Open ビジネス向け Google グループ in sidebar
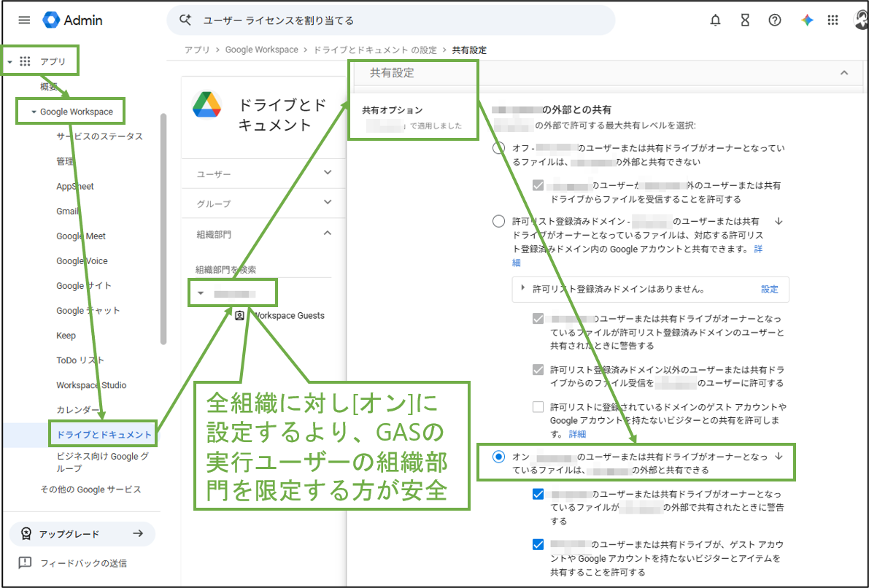Image resolution: width=869 pixels, height=588 pixels. tap(103, 463)
